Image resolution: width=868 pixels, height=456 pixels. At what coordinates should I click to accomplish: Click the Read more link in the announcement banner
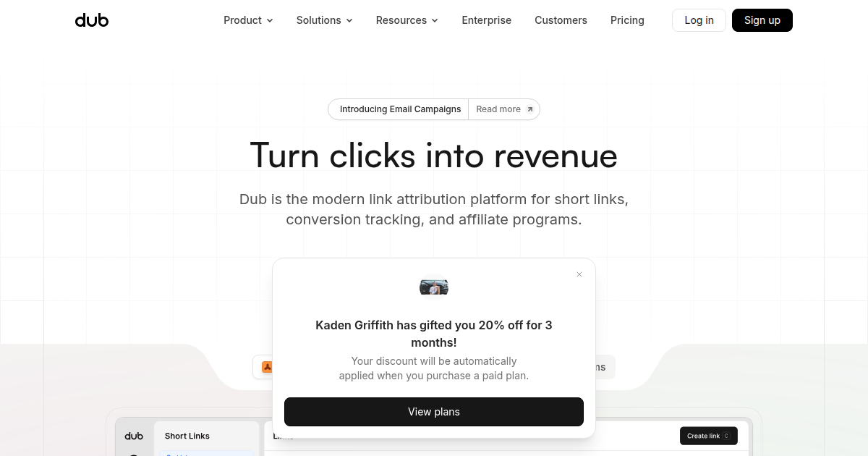click(498, 109)
